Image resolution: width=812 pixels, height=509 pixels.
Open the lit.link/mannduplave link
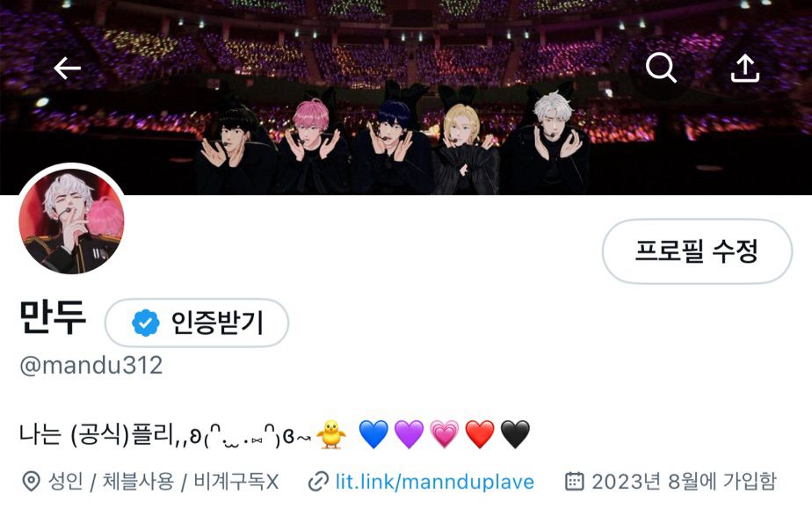(x=434, y=482)
